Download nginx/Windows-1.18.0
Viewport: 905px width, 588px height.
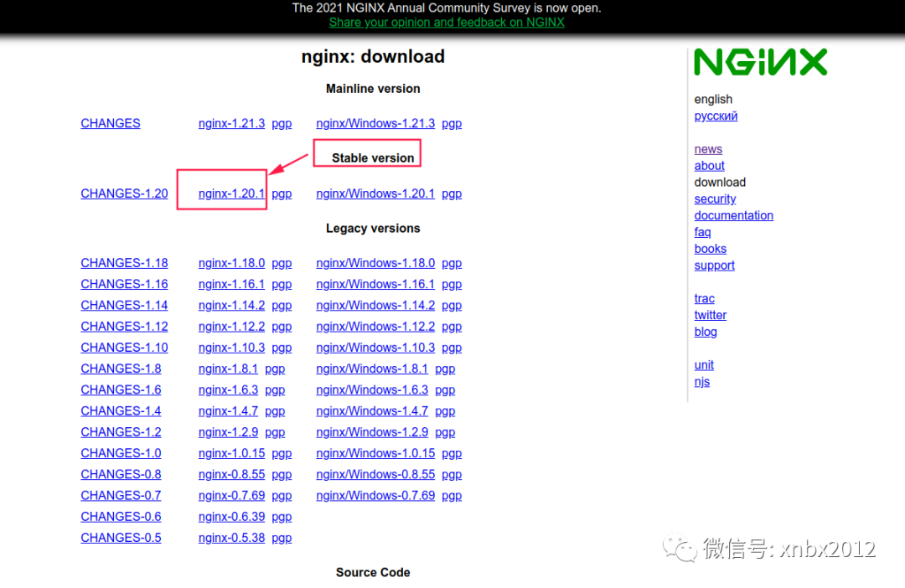(375, 263)
